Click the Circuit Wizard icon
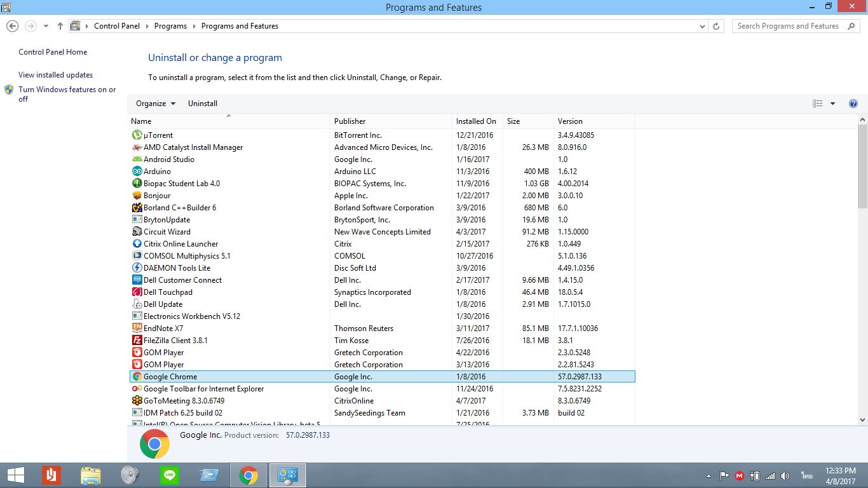The image size is (868, 488). click(x=137, y=232)
